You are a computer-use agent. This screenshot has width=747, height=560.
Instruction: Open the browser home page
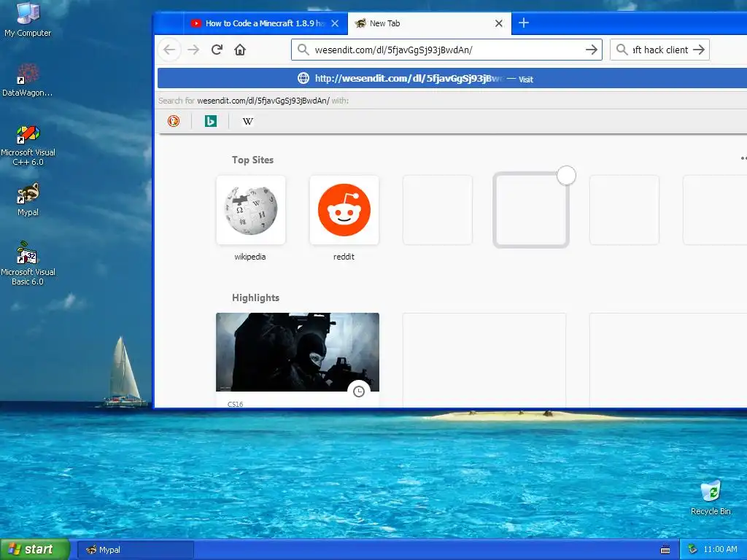point(240,50)
